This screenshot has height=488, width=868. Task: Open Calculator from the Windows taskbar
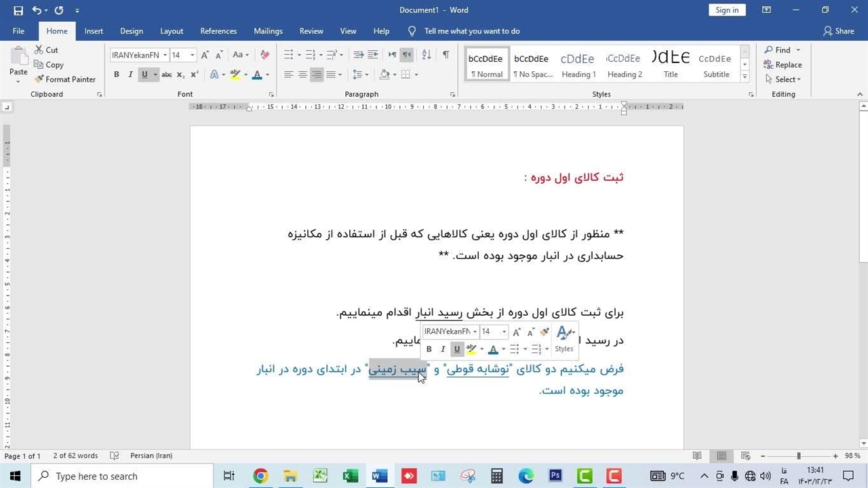[x=497, y=476]
